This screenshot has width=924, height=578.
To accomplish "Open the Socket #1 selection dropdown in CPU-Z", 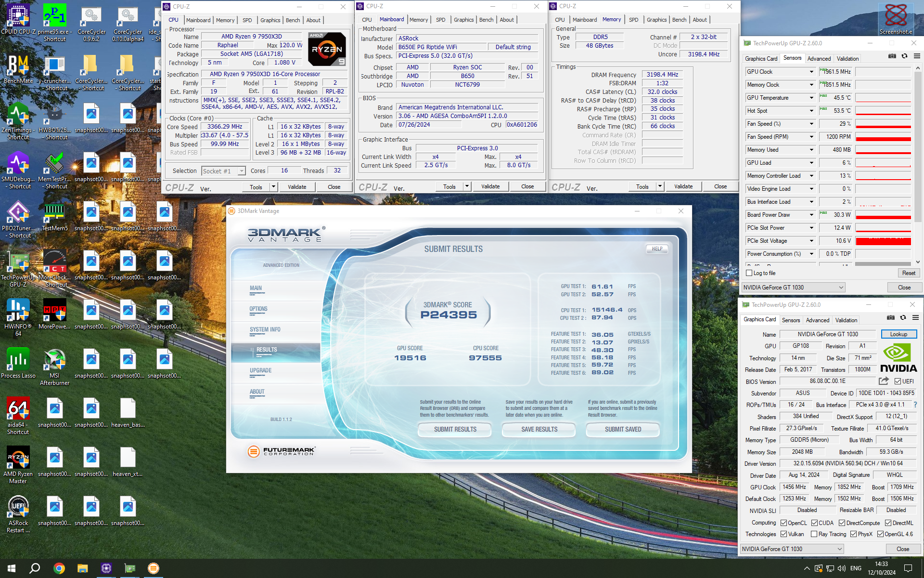I will click(224, 171).
